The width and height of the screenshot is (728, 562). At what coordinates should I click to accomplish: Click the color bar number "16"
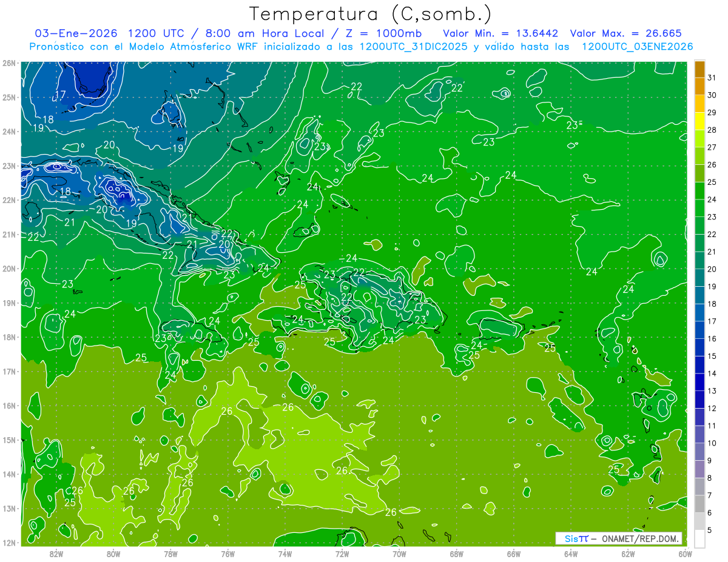[712, 338]
